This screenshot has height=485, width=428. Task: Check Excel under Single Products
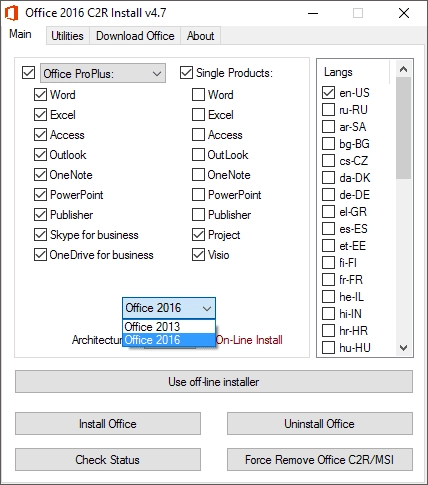198,115
